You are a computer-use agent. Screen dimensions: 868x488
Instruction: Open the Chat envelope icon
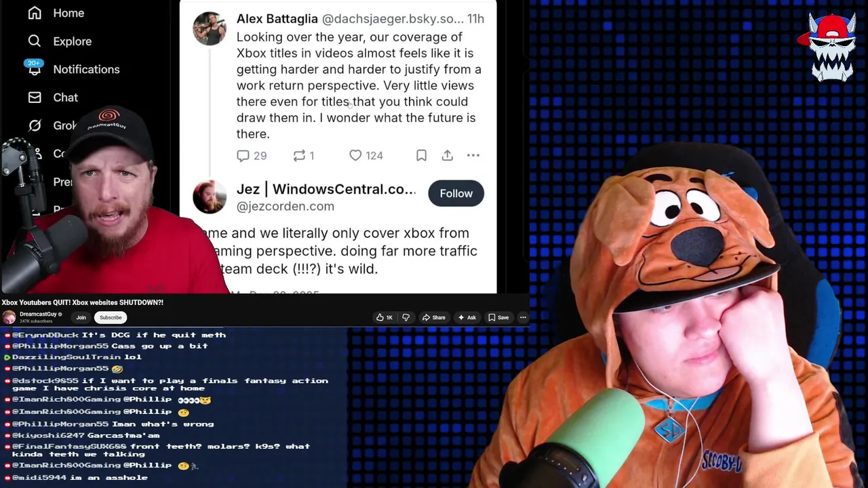coord(35,98)
